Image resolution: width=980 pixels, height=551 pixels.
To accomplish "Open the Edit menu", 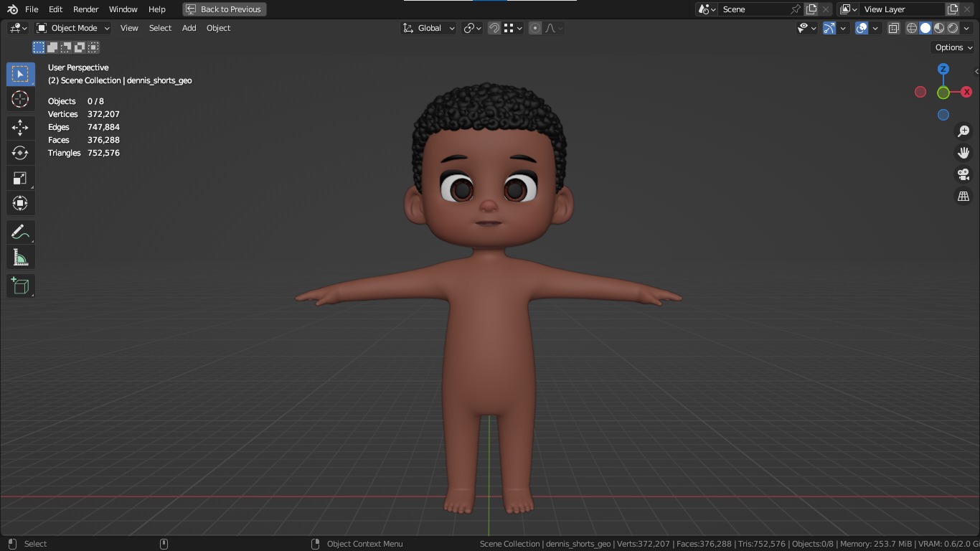I will 55,9.
